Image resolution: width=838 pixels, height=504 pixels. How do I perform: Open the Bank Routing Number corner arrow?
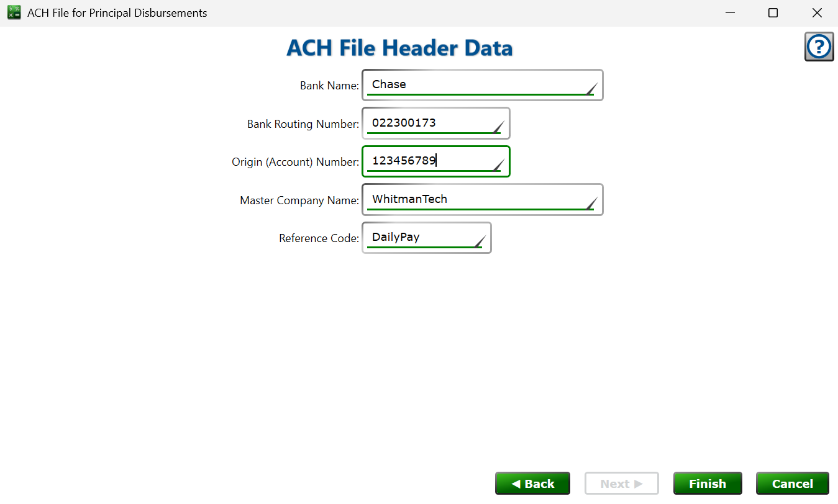click(x=499, y=127)
